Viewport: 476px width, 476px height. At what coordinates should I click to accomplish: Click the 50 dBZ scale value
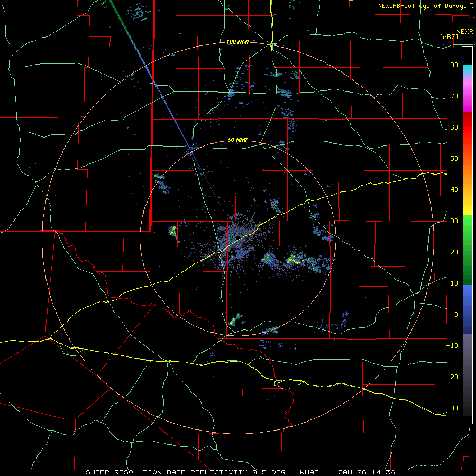tap(454, 159)
